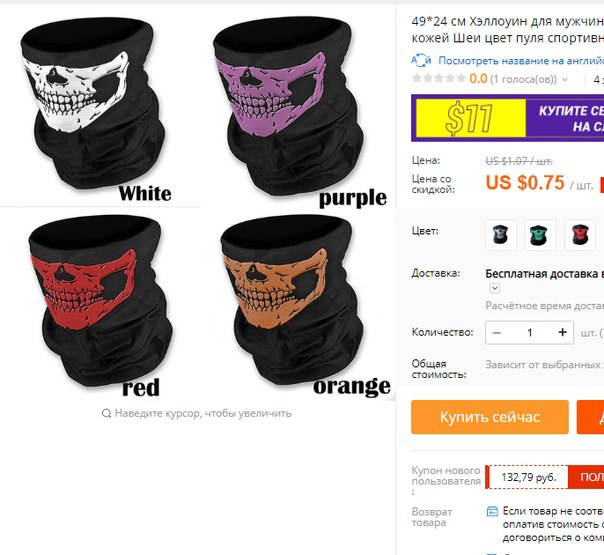Click the 'Купить сейчас' button
This screenshot has width=604, height=555.
(490, 417)
